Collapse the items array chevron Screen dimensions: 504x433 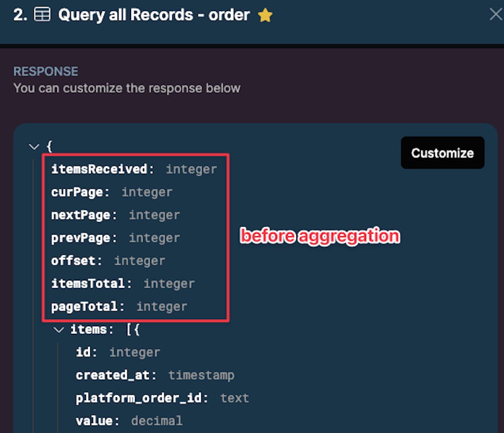click(x=58, y=330)
